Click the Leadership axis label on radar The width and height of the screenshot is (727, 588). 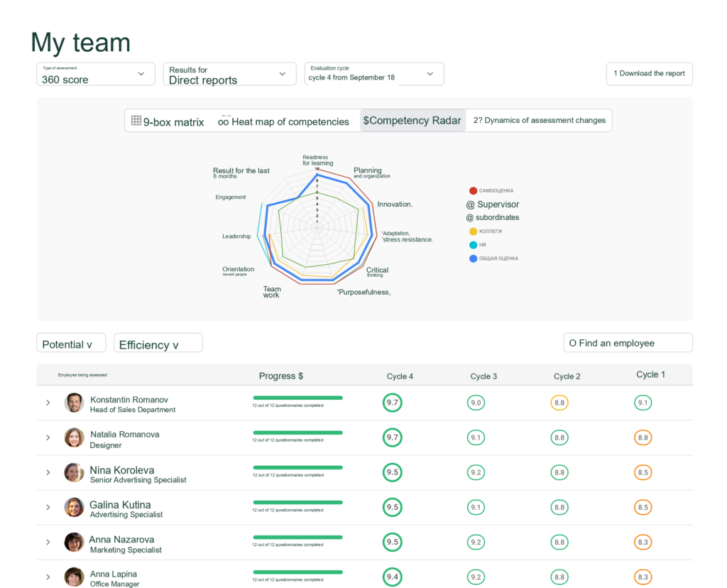[236, 236]
